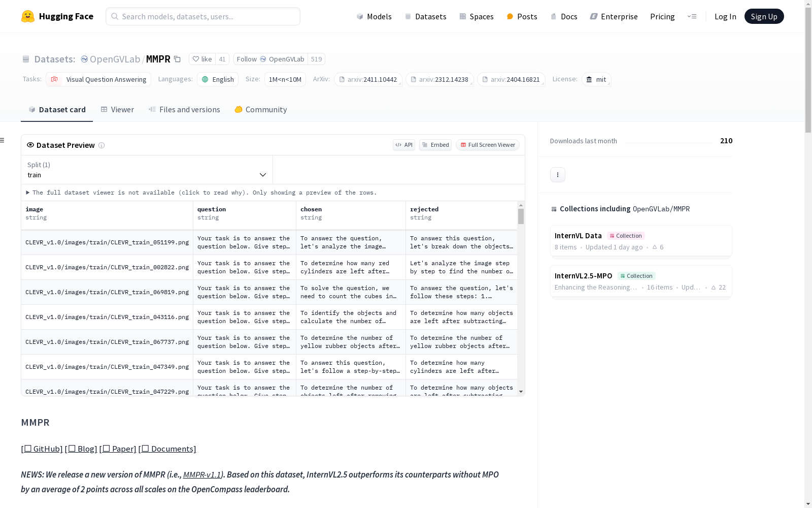
Task: Open Posts in the top navigation
Action: point(522,16)
